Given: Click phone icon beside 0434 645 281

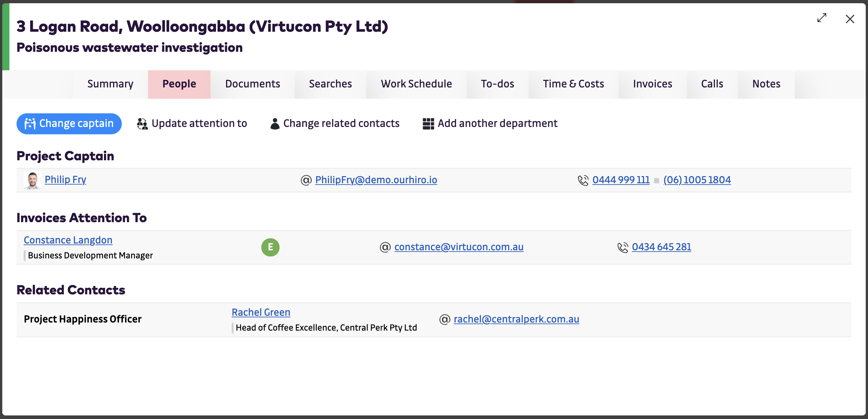Looking at the screenshot, I should coord(623,247).
